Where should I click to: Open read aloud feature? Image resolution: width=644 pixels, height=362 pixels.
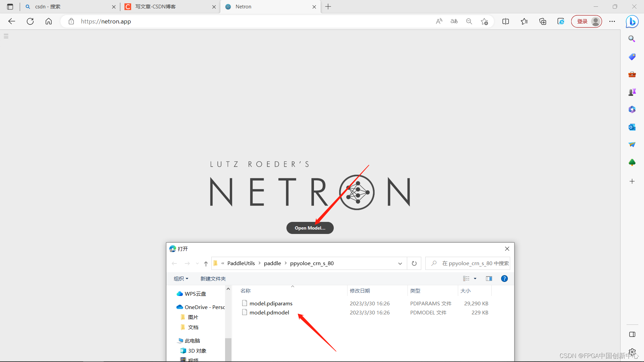click(439, 21)
